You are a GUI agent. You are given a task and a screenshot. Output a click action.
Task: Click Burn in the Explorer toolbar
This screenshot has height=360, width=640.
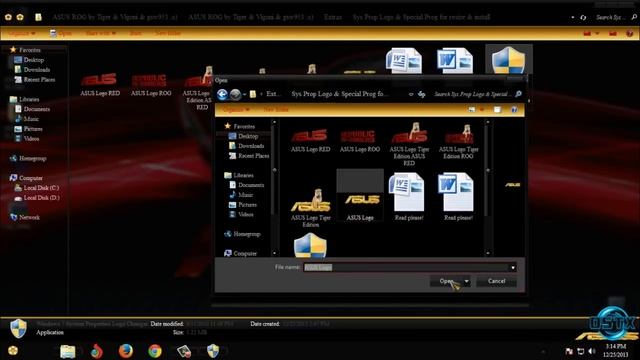click(x=136, y=33)
